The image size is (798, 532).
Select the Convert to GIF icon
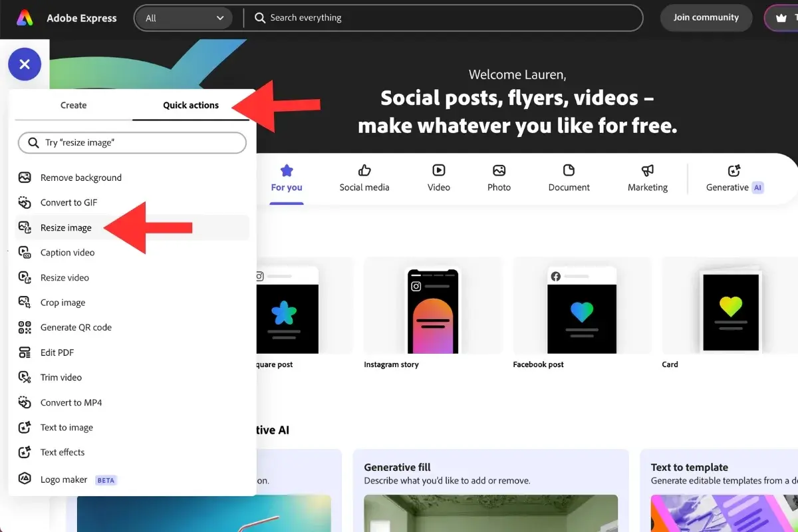pyautogui.click(x=25, y=202)
